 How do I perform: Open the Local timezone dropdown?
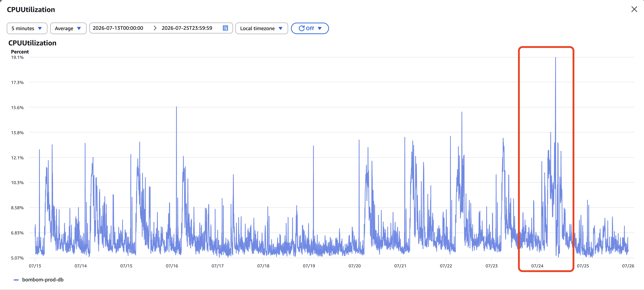click(262, 28)
